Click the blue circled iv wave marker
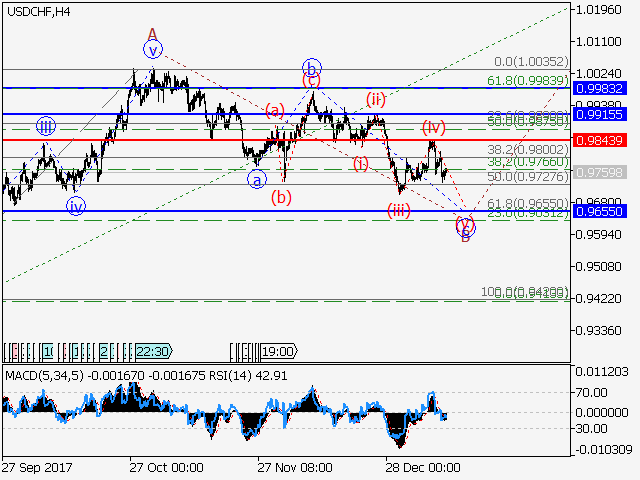Screen dimensions: 640x480 76,206
